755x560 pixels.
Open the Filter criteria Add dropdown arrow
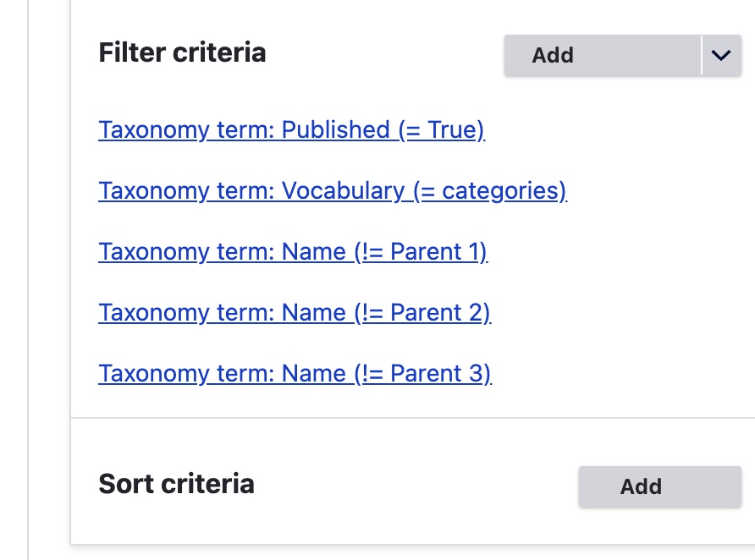(x=721, y=55)
